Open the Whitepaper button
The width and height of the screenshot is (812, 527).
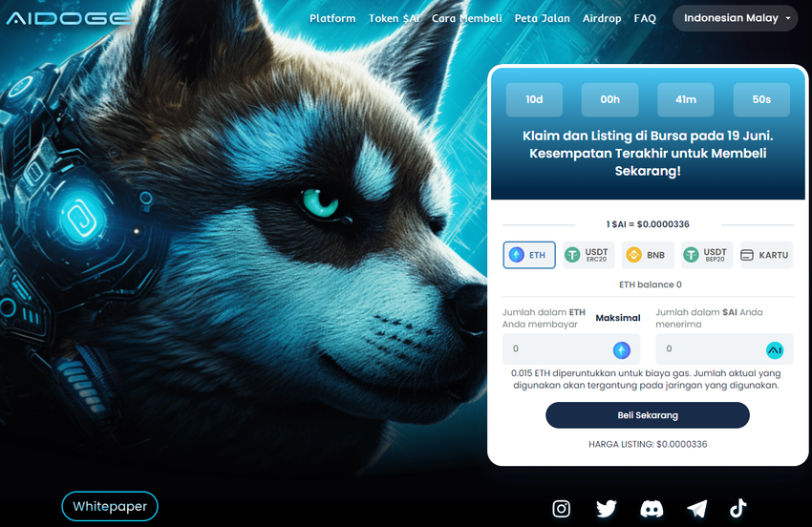[x=110, y=506]
